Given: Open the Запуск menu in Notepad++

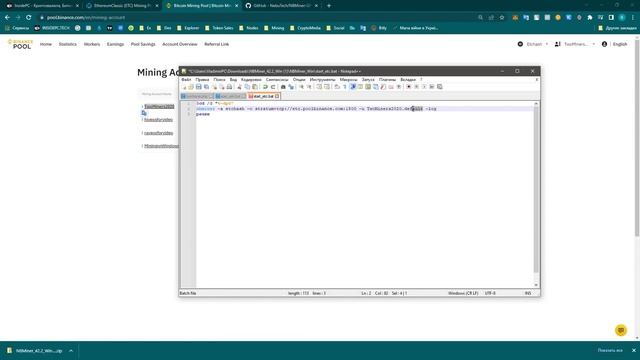Looking at the screenshot, I should coord(368,80).
